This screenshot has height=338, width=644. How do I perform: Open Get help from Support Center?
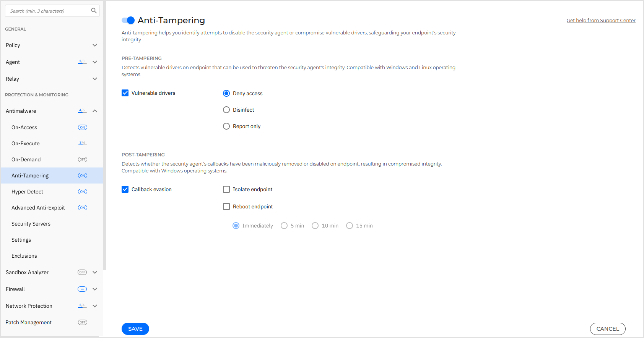(x=601, y=20)
